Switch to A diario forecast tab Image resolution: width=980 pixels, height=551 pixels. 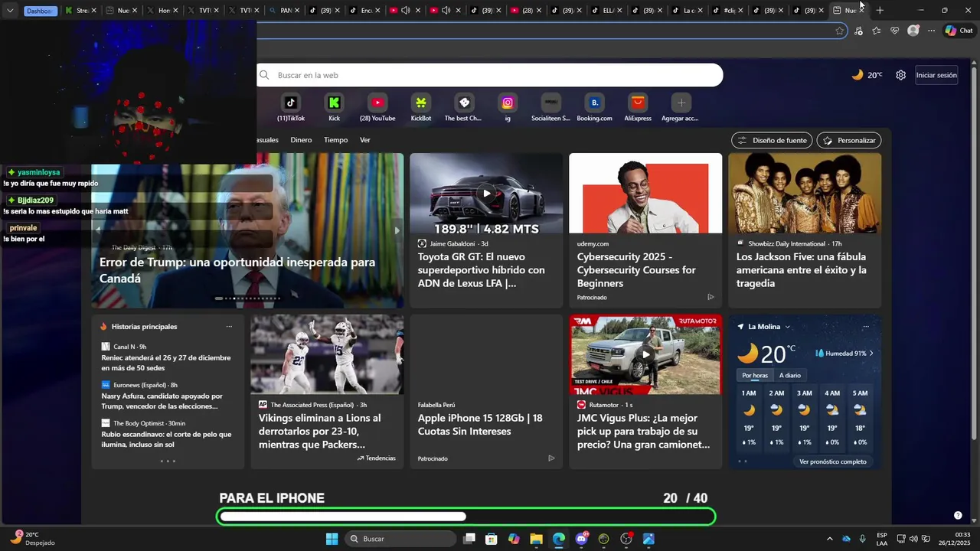coord(790,375)
